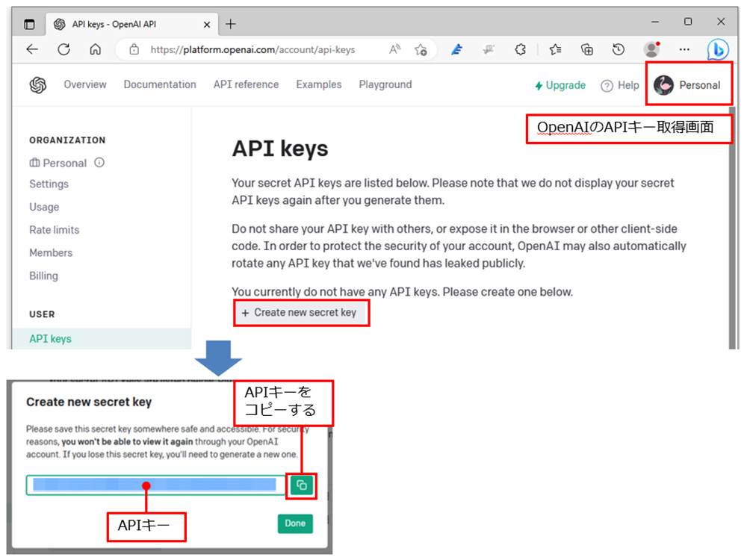Click the Create new secret key button

301,312
